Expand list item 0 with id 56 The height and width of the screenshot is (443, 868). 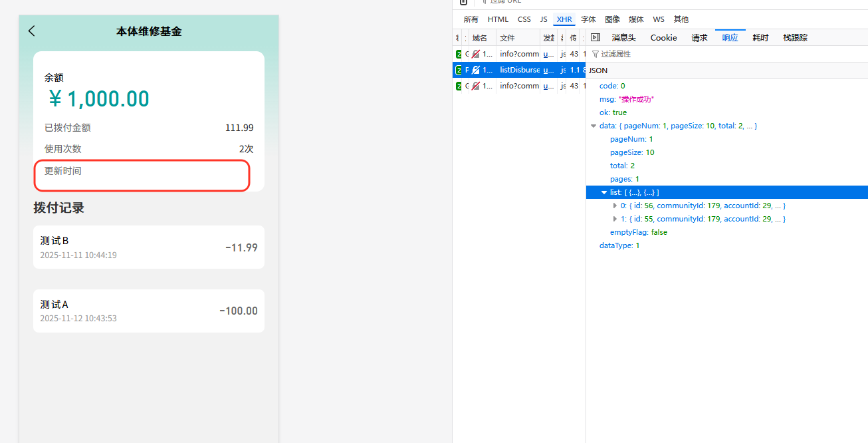click(x=615, y=206)
